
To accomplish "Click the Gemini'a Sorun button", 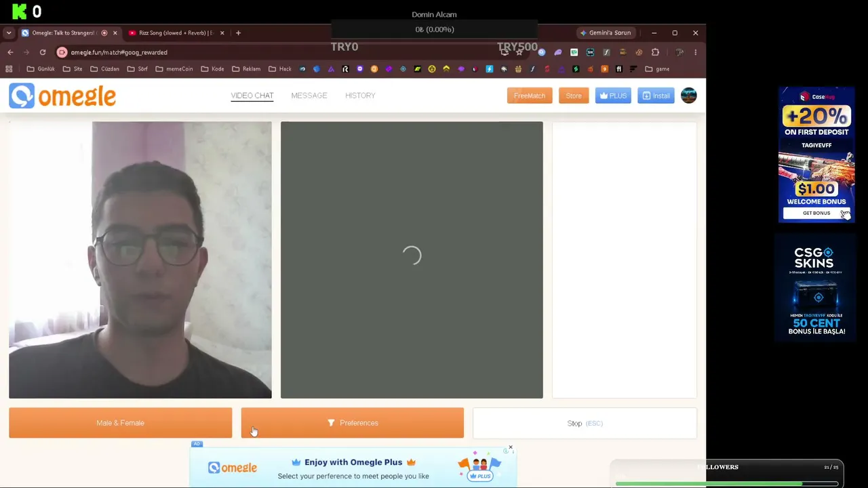I will coord(605,33).
